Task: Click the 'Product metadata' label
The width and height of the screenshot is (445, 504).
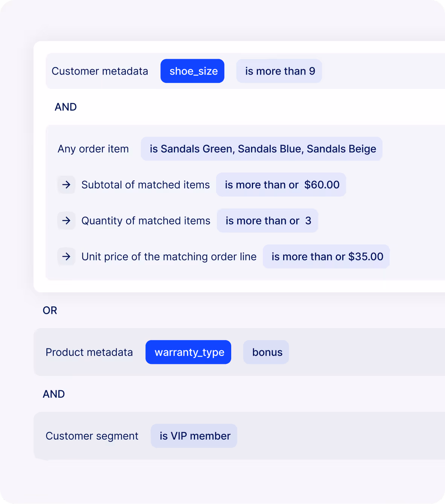Action: (89, 352)
